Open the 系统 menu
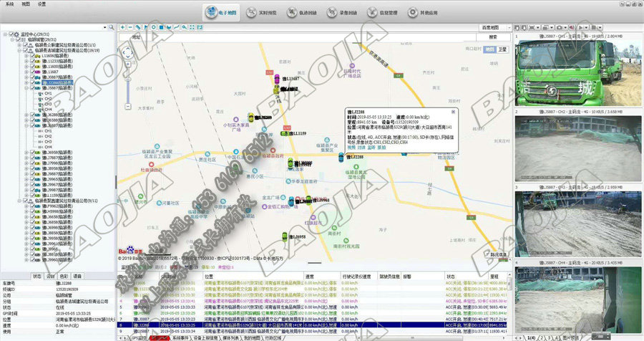 pyautogui.click(x=9, y=4)
